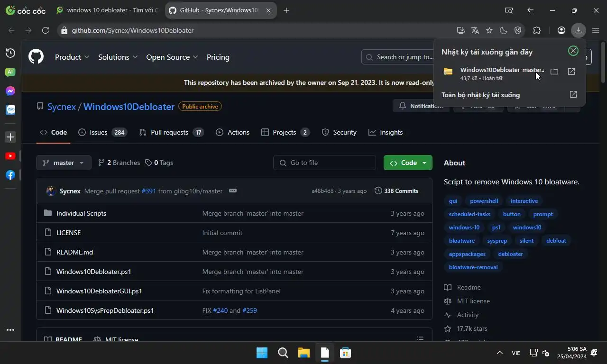Image resolution: width=607 pixels, height=364 pixels.
Task: Expand the master branch selector
Action: point(64,163)
